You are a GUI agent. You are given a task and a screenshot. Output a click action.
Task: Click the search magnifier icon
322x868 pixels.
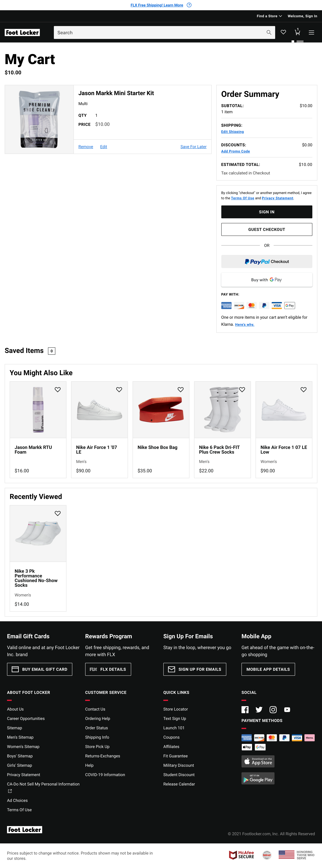(269, 32)
